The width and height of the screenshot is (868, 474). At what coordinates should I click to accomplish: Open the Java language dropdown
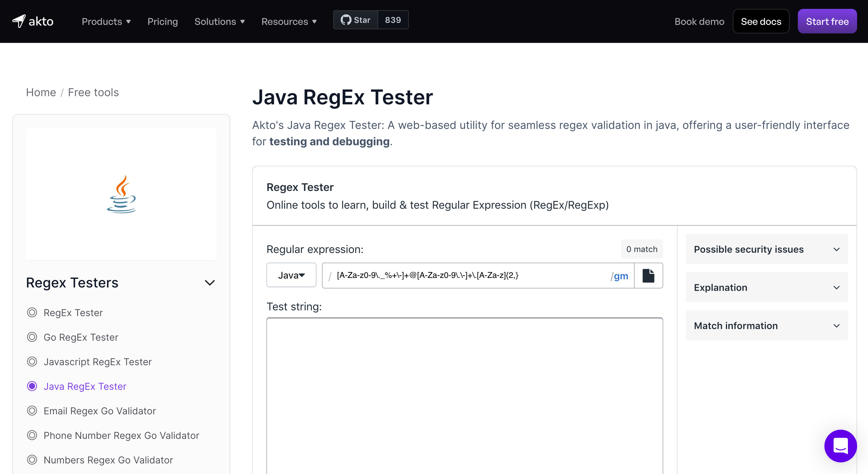291,275
